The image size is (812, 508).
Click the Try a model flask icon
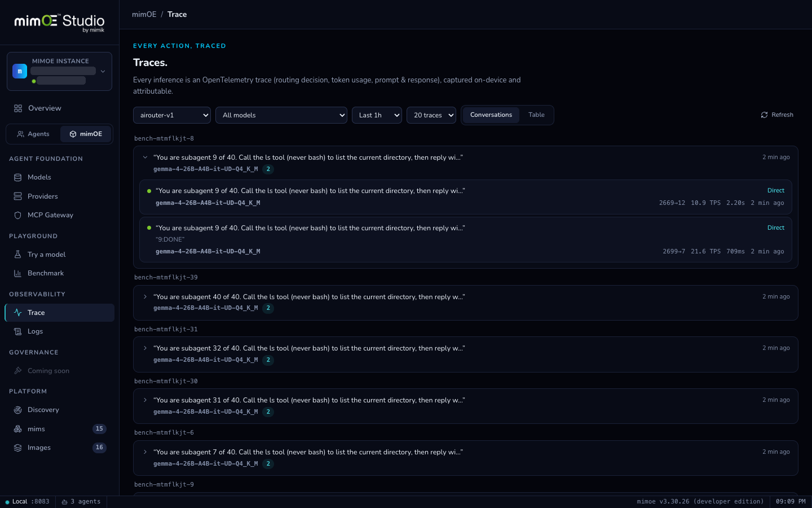[17, 255]
